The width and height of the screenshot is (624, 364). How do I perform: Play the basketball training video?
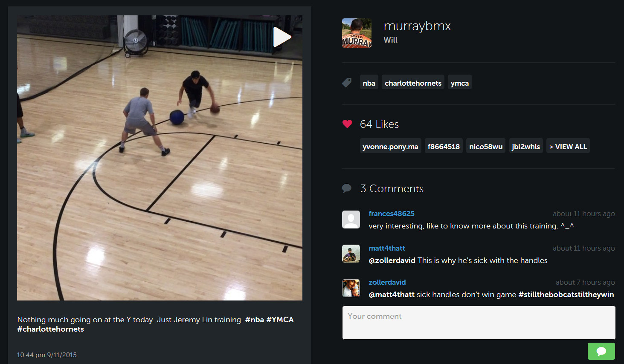(x=282, y=37)
